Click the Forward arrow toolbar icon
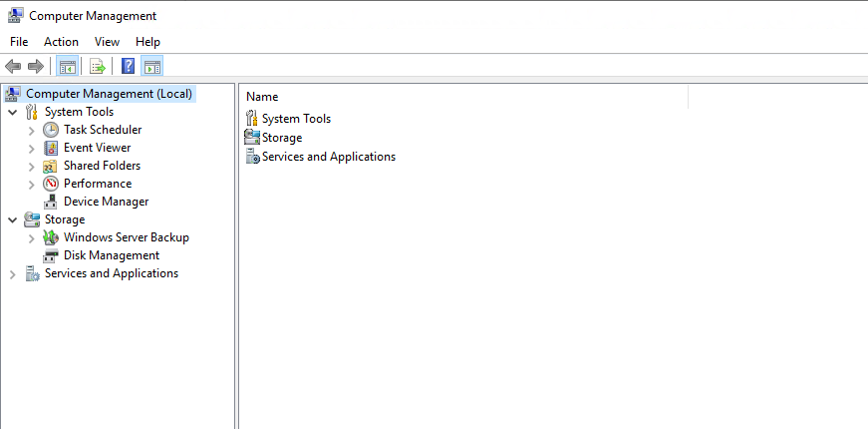 36,67
